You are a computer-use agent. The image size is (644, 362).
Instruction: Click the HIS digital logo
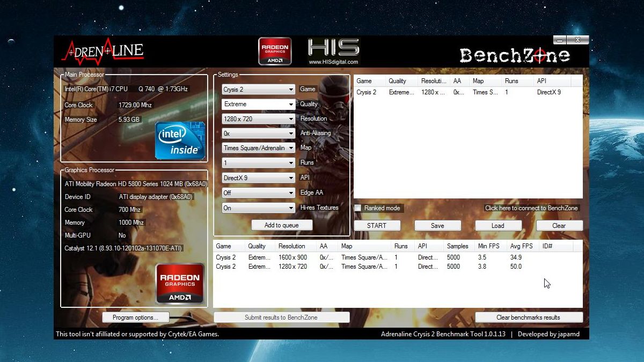333,51
